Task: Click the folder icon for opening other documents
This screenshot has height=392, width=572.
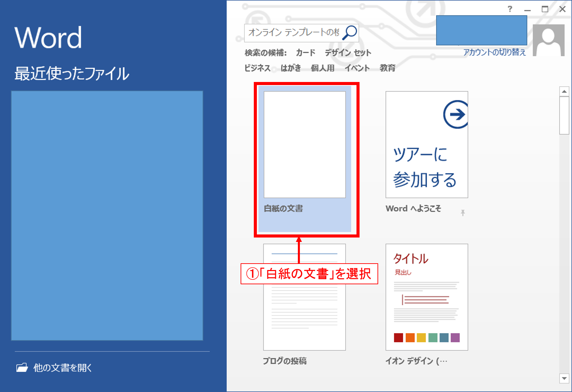Action: [x=22, y=368]
